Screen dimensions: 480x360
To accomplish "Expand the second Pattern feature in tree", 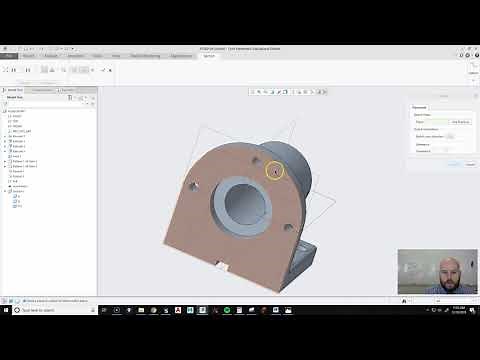I will click(x=5, y=166).
